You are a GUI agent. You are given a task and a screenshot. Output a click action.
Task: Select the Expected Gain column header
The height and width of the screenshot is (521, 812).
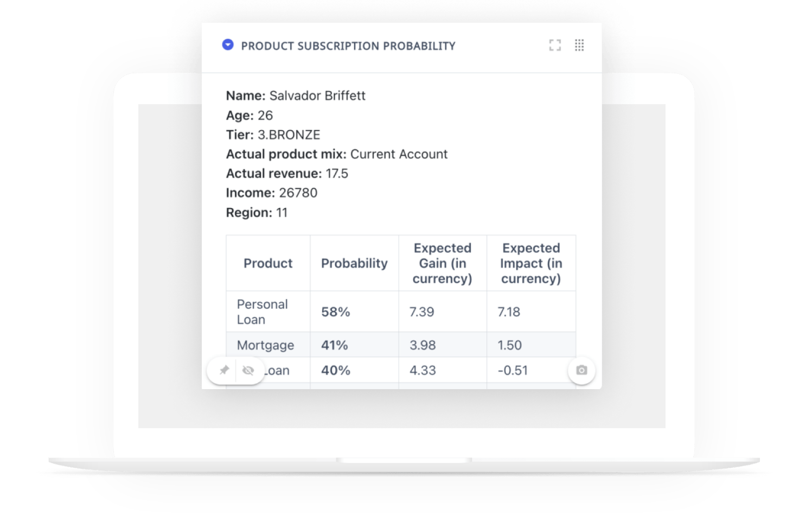pyautogui.click(x=443, y=263)
